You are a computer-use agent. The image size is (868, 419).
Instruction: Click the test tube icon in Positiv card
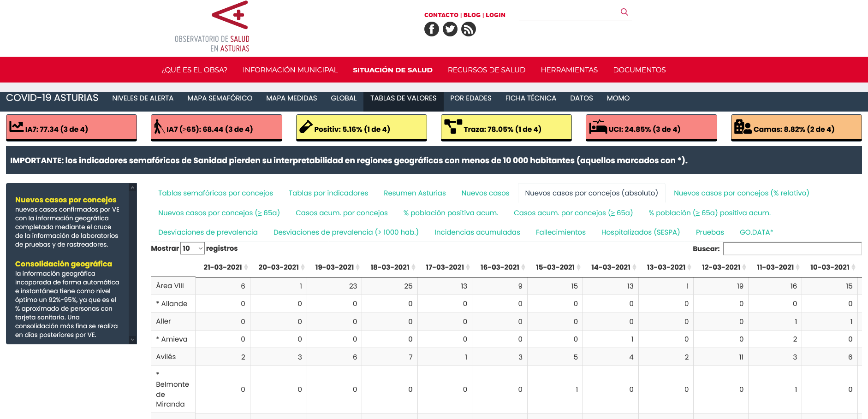(306, 127)
